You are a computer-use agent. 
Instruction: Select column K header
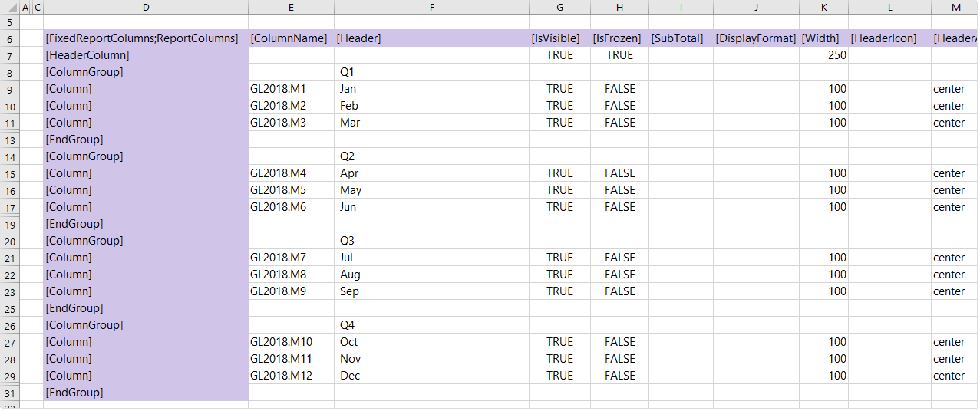[x=823, y=7]
